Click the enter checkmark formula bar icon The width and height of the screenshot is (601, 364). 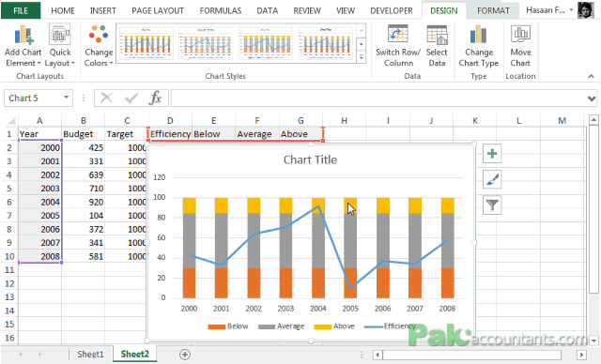point(131,99)
